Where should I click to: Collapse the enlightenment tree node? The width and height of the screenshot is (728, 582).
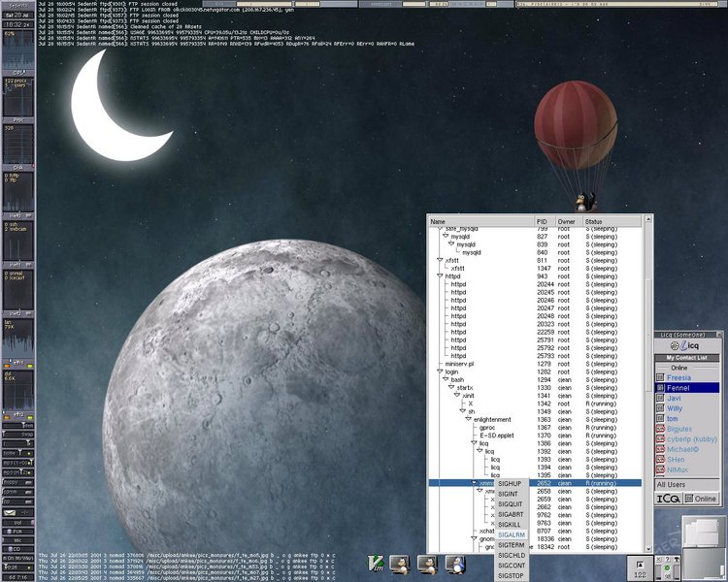[468, 420]
